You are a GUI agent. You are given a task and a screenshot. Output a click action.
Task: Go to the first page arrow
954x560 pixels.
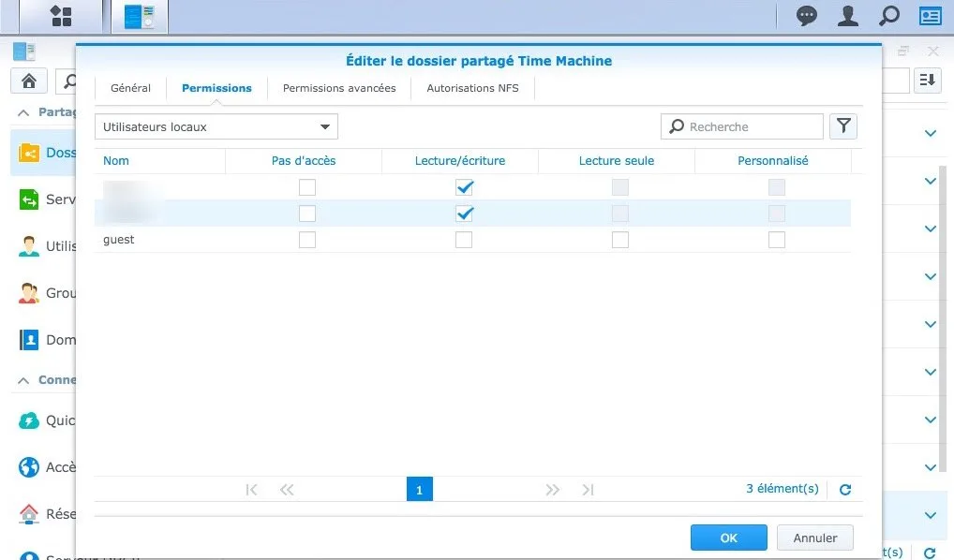251,490
